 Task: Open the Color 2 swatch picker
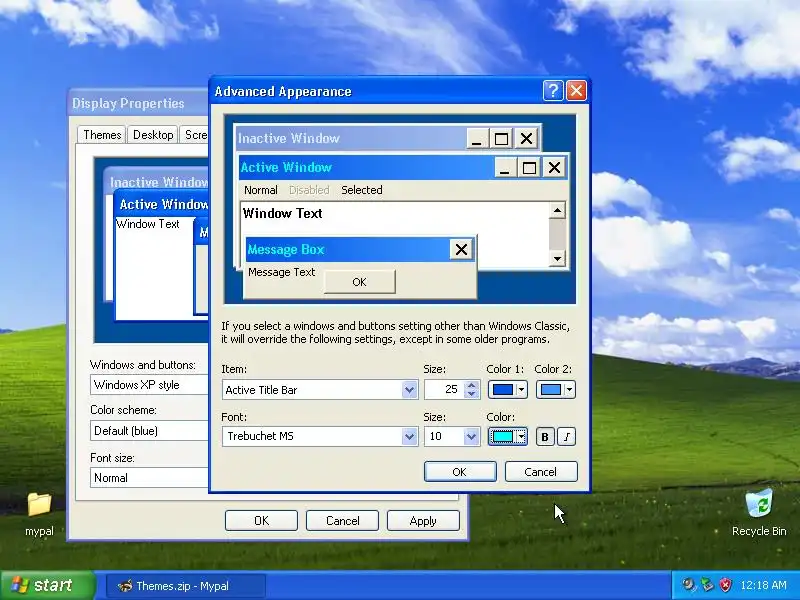pyautogui.click(x=556, y=390)
